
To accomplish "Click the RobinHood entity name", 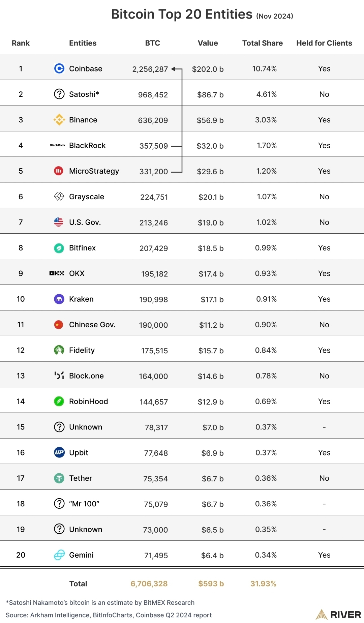I will [88, 401].
